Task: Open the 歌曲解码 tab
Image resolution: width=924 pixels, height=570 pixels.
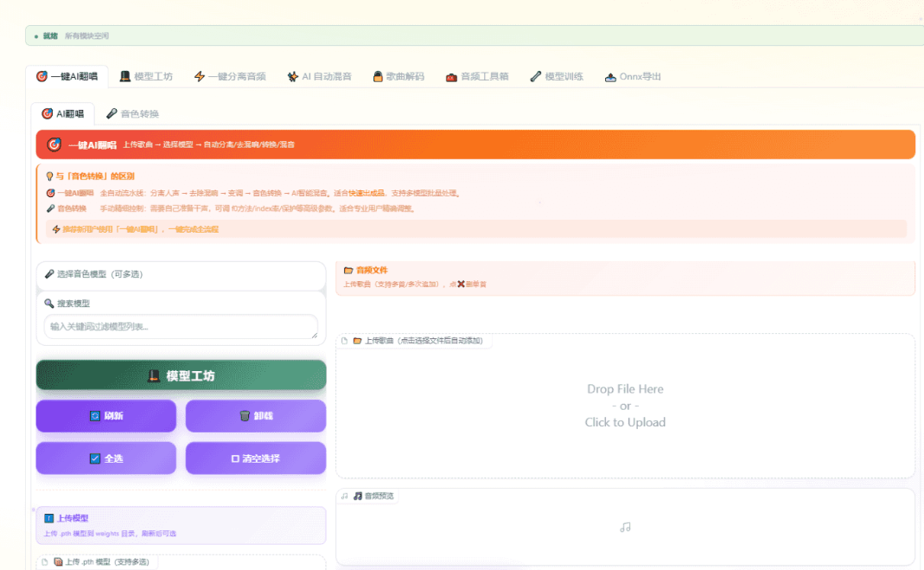Action: [x=398, y=77]
